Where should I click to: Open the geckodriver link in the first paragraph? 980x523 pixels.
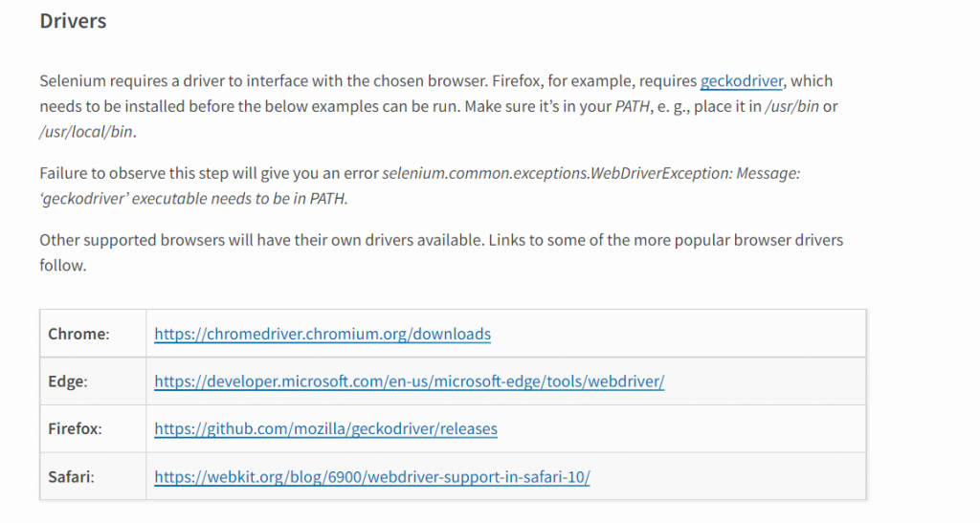pos(742,81)
